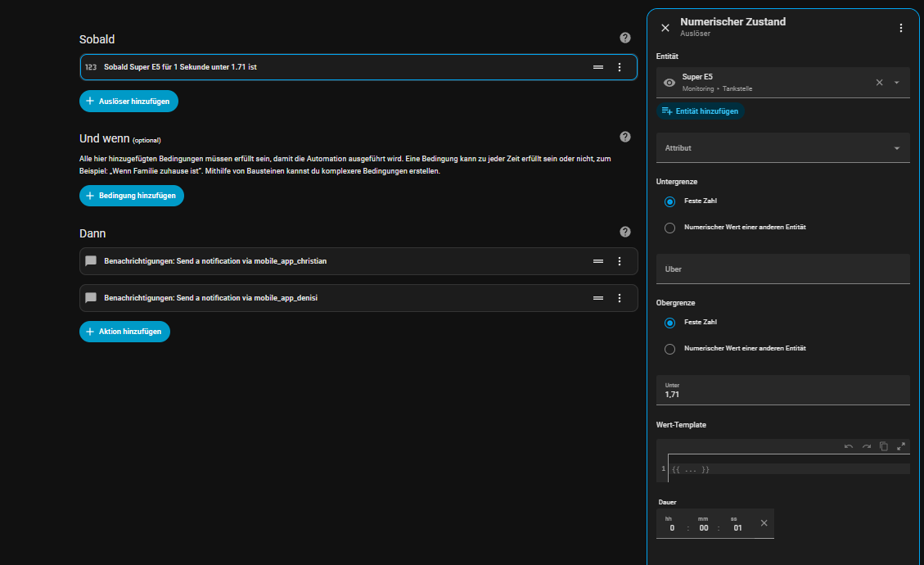Expand the Super E5 trigger row
The image size is (924, 565).
(327, 67)
